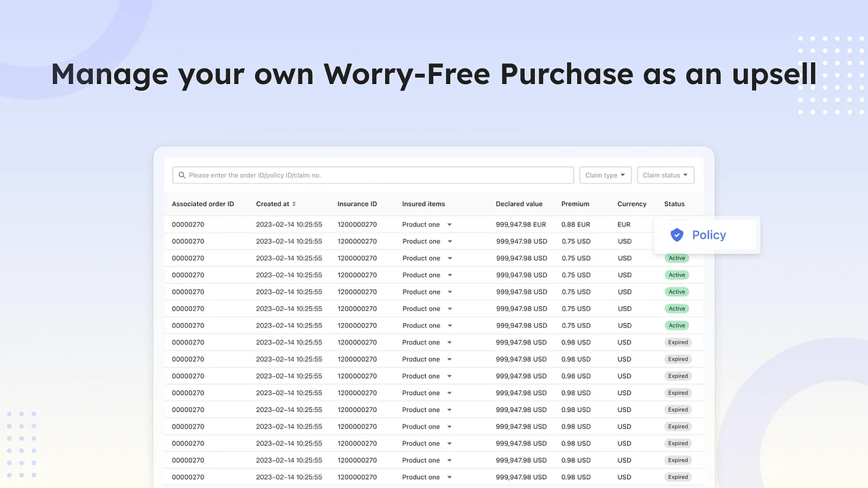Click the 0.88 EUR premium cell
Image resolution: width=868 pixels, height=488 pixels.
(x=576, y=224)
